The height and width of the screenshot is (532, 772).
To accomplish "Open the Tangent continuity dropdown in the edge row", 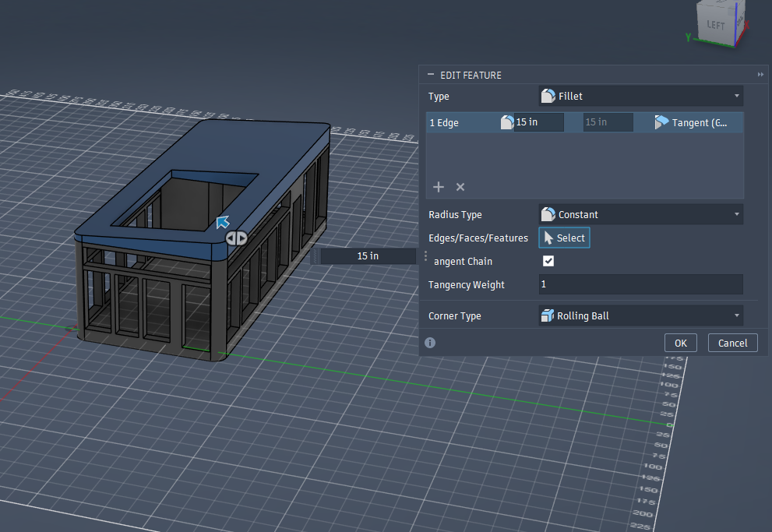I will pos(690,122).
